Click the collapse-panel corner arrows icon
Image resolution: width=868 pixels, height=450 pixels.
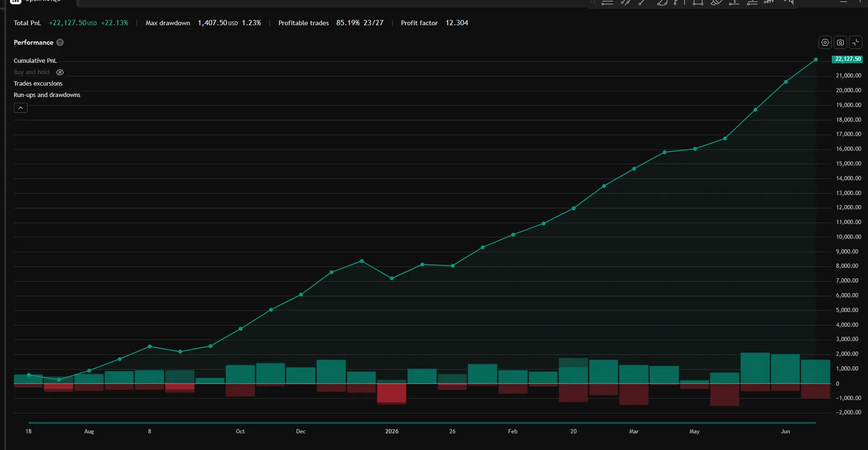coord(856,42)
